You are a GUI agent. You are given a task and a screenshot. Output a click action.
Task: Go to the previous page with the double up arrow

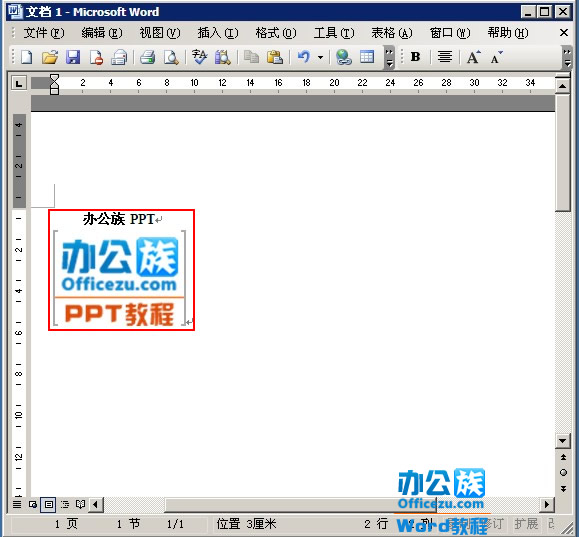pos(563,458)
